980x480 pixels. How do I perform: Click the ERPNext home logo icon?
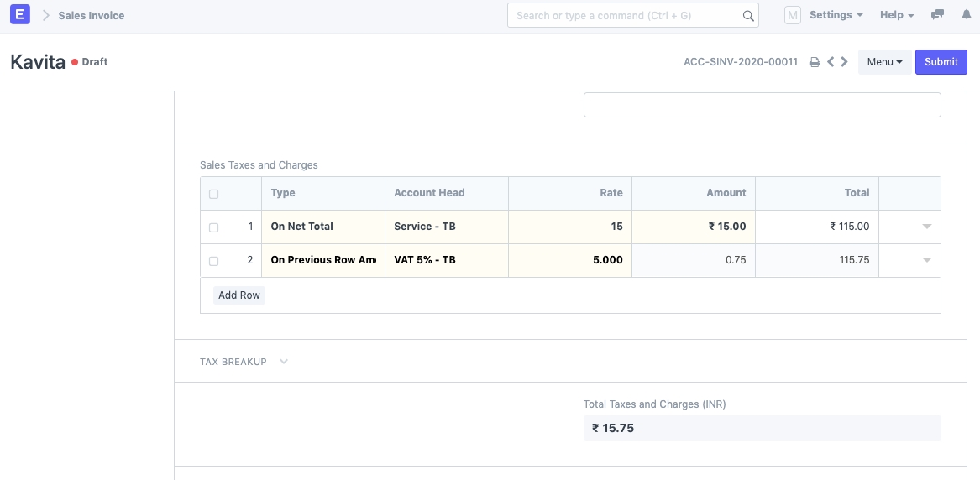(x=21, y=15)
